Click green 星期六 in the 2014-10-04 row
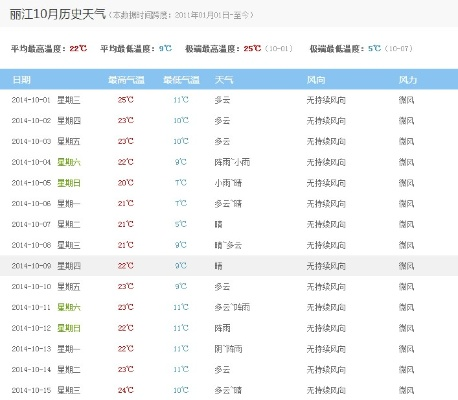Viewport: 458px width, 400px height. 69,162
